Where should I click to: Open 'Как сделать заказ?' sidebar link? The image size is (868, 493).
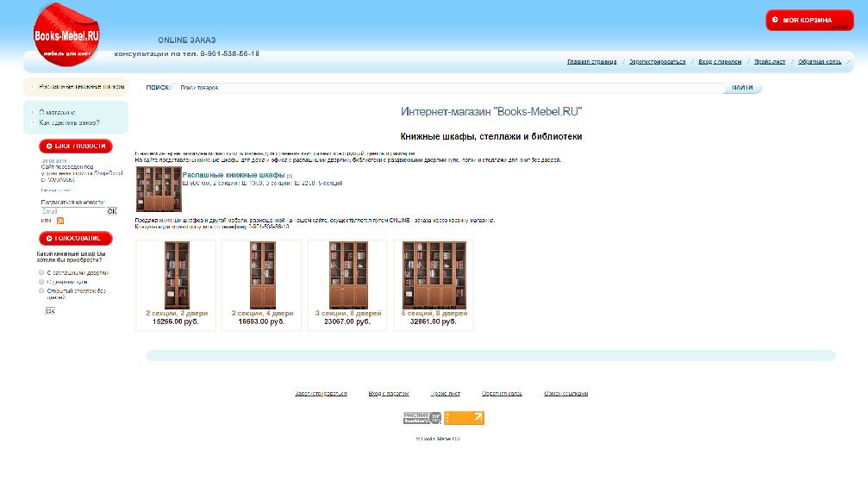[x=69, y=122]
